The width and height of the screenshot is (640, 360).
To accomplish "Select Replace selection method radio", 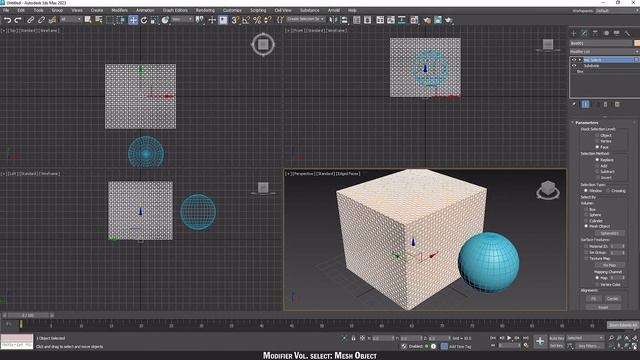I will coord(597,160).
